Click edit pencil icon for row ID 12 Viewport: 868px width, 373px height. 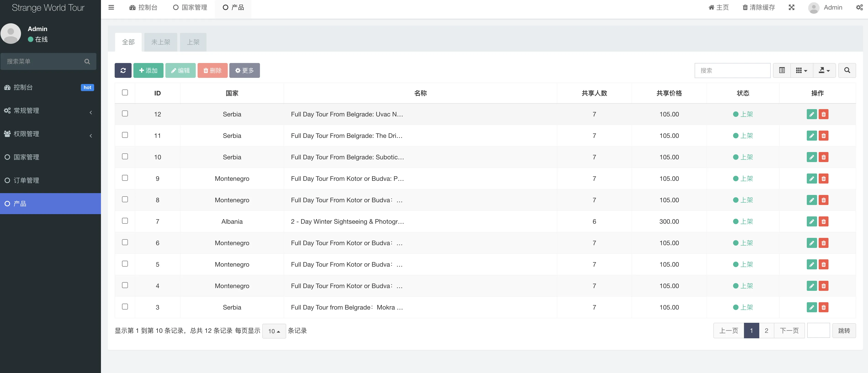[x=812, y=114]
